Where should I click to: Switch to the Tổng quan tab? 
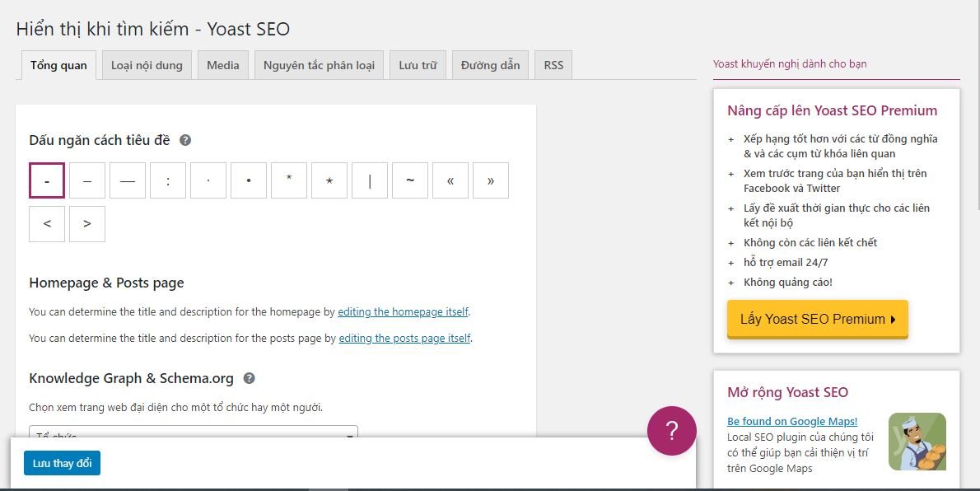click(58, 65)
